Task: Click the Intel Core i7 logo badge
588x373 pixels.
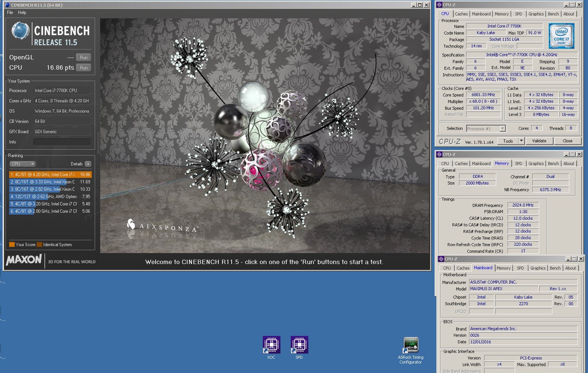Action: click(561, 36)
